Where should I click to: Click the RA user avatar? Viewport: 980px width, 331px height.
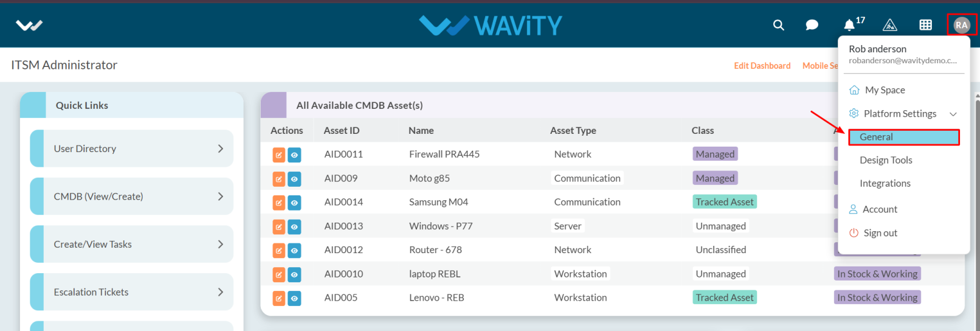[x=961, y=25]
